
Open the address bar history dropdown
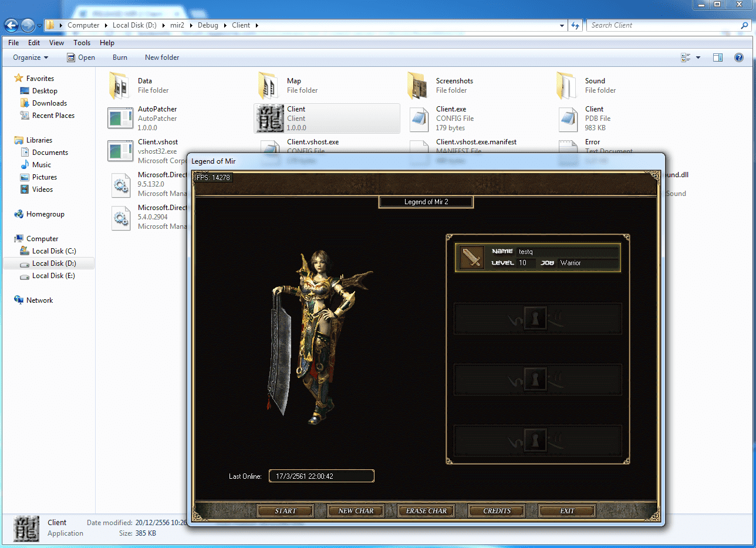[562, 25]
